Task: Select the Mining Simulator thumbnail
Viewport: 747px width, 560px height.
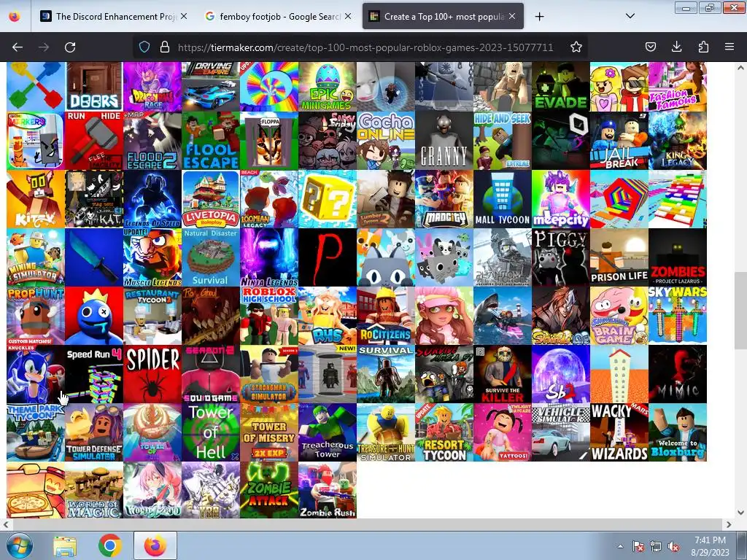Action: (x=36, y=257)
